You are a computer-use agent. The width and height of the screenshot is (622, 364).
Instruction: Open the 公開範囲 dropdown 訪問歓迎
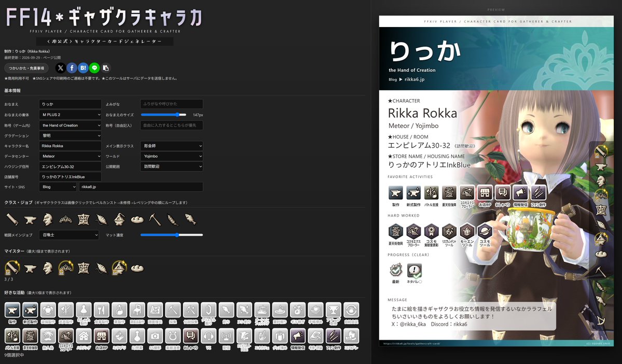click(x=172, y=166)
